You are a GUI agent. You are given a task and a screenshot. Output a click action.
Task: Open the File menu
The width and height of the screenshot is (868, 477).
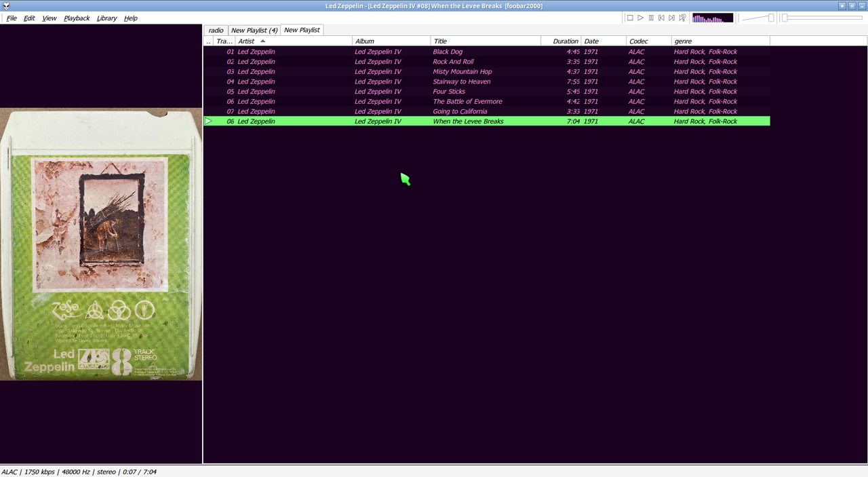click(12, 18)
